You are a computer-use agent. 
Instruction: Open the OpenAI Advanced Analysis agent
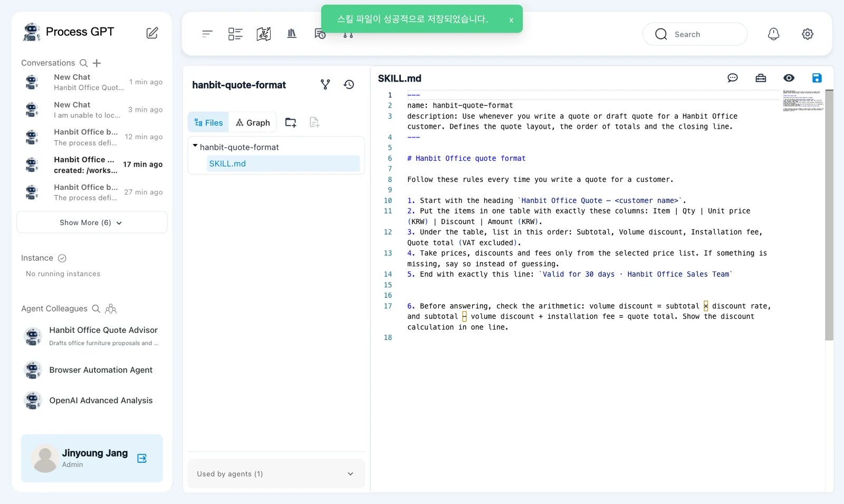92,401
